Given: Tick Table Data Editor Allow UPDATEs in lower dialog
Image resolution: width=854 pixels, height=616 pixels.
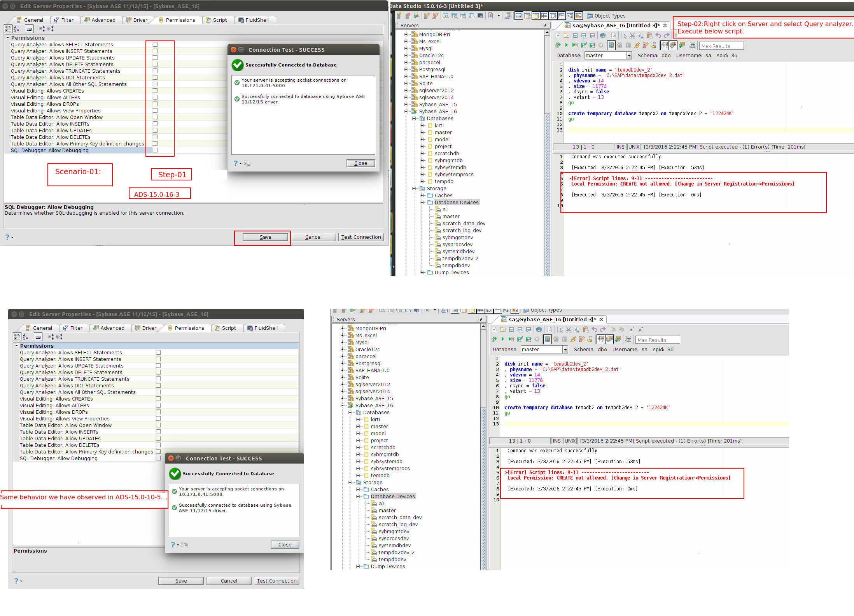Looking at the screenshot, I should tap(158, 438).
